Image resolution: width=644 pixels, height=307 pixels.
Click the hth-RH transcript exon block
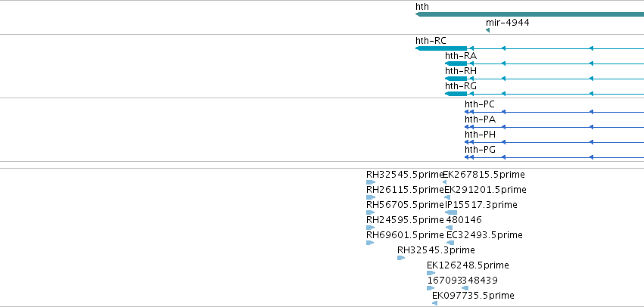[456, 79]
